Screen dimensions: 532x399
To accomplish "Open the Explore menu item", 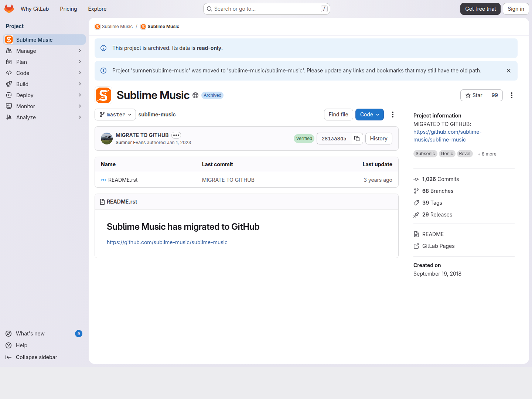I will coord(97,9).
